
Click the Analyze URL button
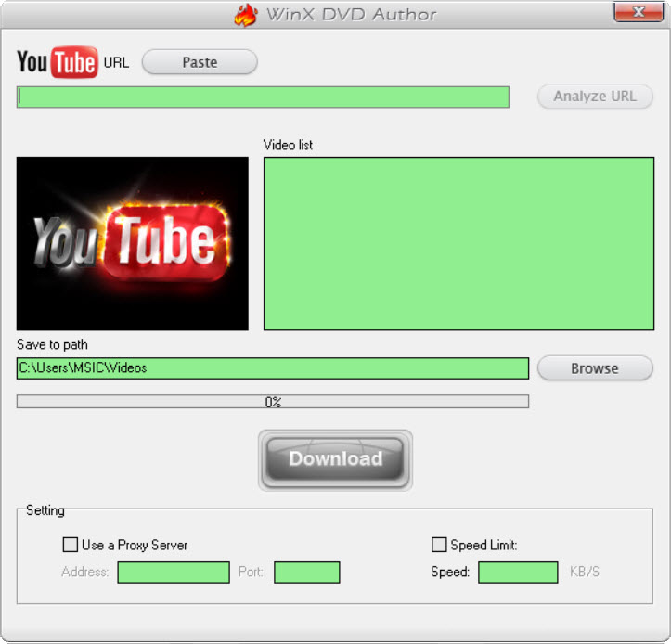click(x=595, y=97)
